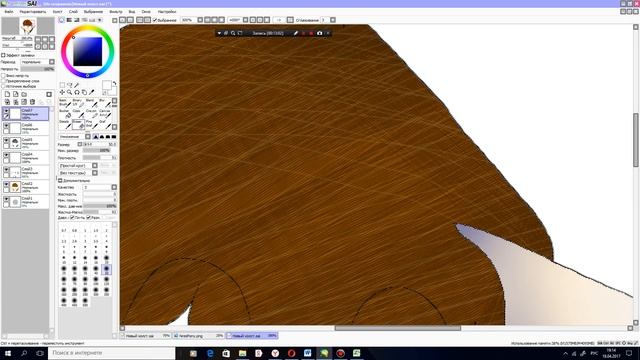Toggle the RGB slider panel icon

click(x=69, y=20)
